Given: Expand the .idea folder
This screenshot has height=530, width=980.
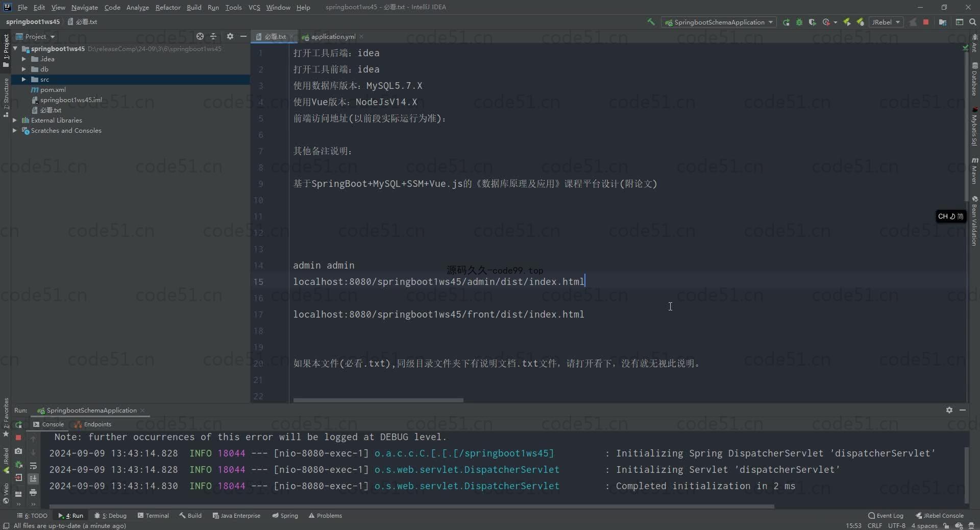Looking at the screenshot, I should (x=23, y=59).
